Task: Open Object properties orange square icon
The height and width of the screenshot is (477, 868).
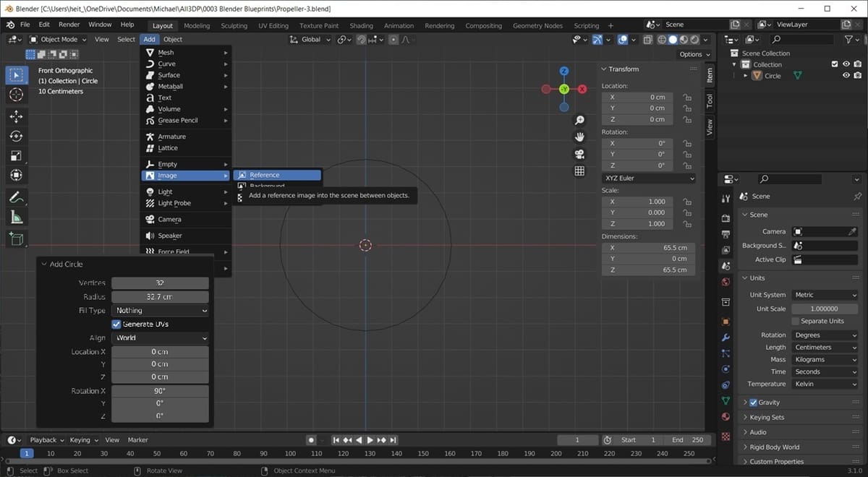Action: pos(726,322)
